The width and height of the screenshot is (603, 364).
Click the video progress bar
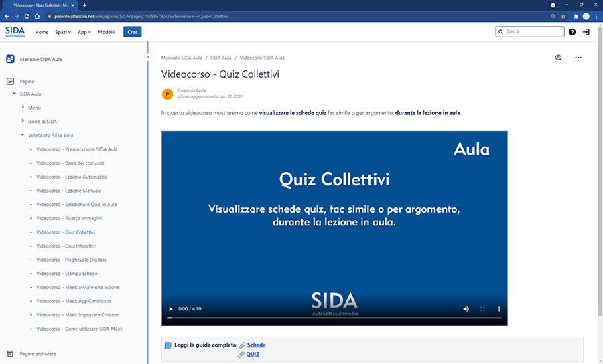click(334, 318)
